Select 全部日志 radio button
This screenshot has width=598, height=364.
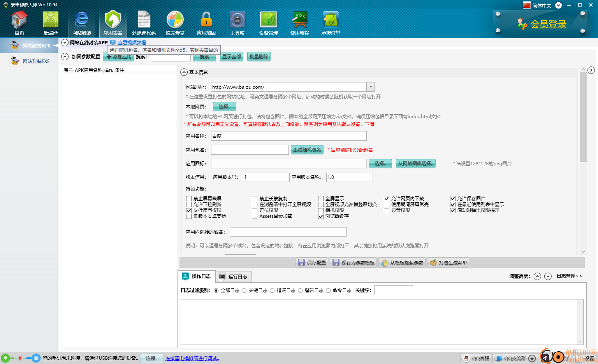point(216,290)
